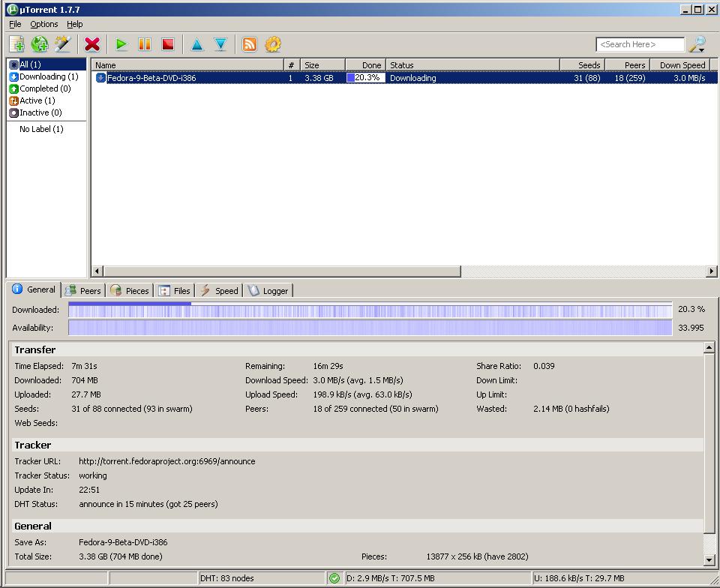Click the horizontal scrollbar thumb of torrent list
This screenshot has width=720, height=588.
coord(282,271)
